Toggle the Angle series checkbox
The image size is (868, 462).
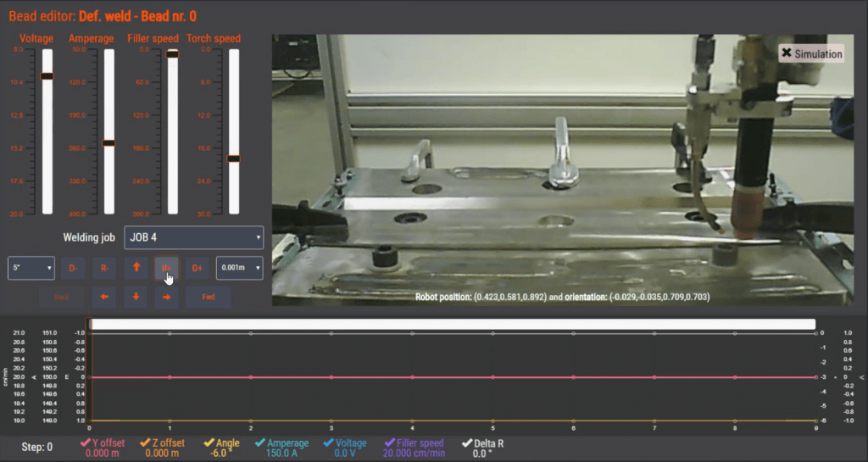click(x=209, y=443)
